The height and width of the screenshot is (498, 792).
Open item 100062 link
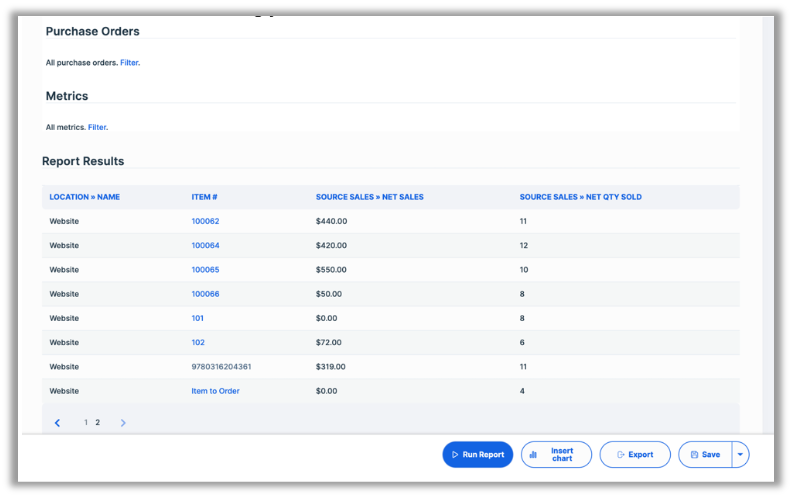[x=205, y=221]
